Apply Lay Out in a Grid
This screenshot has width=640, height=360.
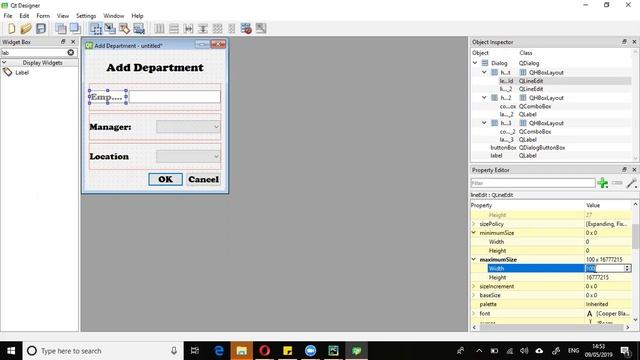218,29
